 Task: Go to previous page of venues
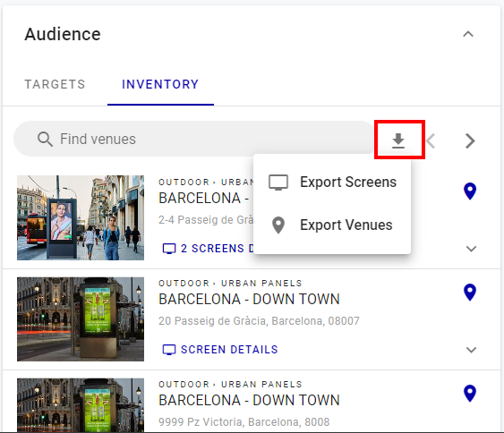pos(431,140)
